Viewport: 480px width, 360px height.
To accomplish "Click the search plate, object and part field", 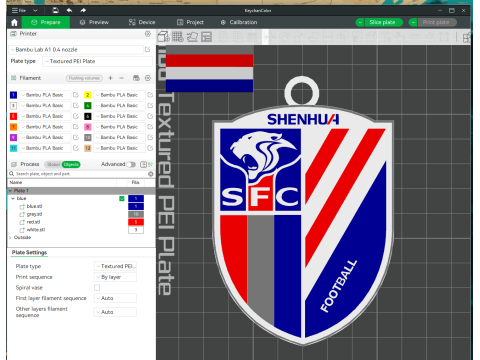I will point(79,174).
